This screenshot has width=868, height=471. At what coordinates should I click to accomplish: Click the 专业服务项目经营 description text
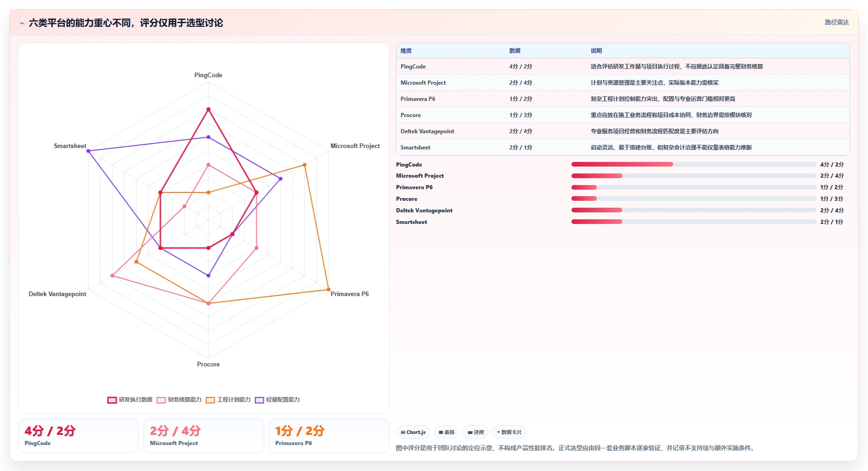point(655,131)
